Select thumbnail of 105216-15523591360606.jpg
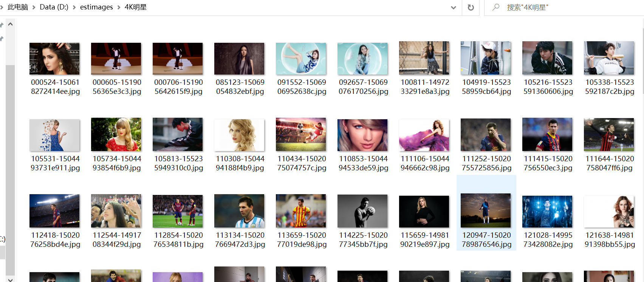This screenshot has width=644, height=282. (x=547, y=58)
